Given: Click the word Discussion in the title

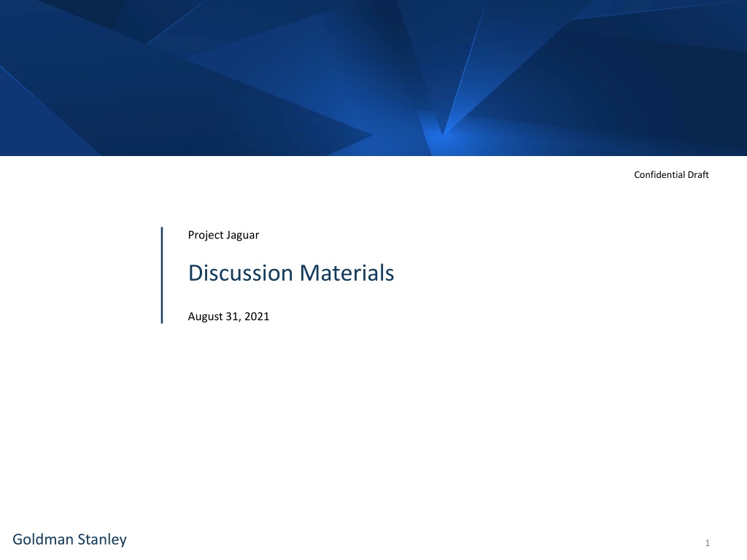Looking at the screenshot, I should pyautogui.click(x=241, y=273).
